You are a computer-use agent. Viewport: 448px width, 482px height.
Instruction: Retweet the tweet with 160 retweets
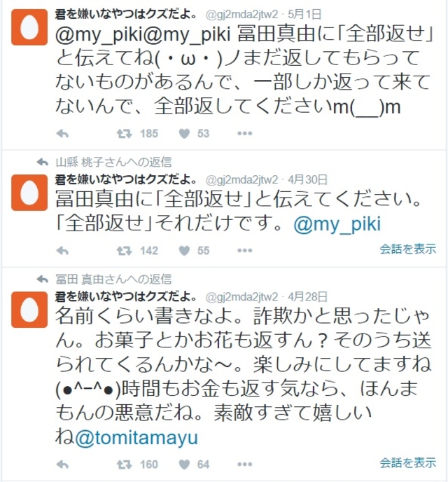tap(124, 464)
